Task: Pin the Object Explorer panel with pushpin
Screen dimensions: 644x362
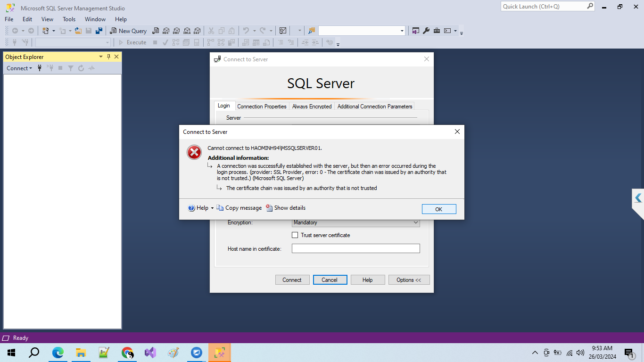Action: point(108,57)
